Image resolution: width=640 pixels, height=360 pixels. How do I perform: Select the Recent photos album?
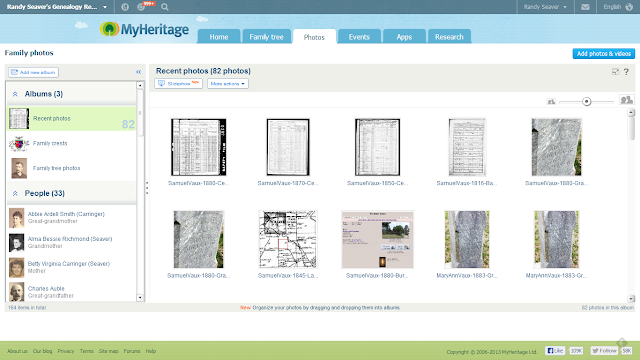tap(72, 118)
